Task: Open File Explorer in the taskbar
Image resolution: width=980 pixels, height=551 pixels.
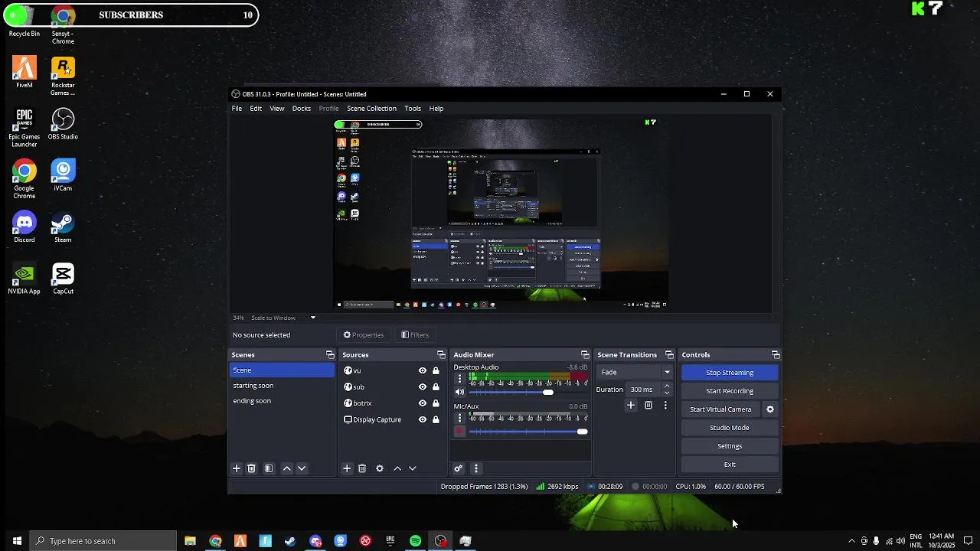Action: [x=190, y=541]
